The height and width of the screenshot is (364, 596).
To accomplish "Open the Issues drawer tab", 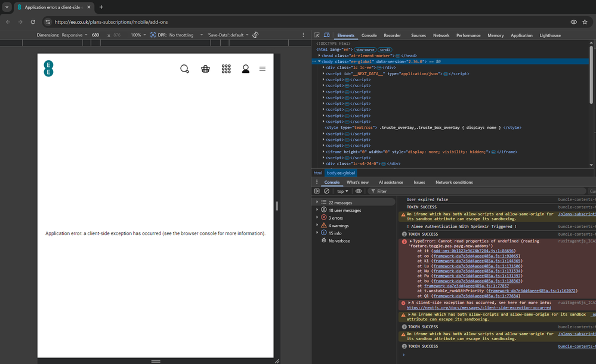I will click(419, 182).
